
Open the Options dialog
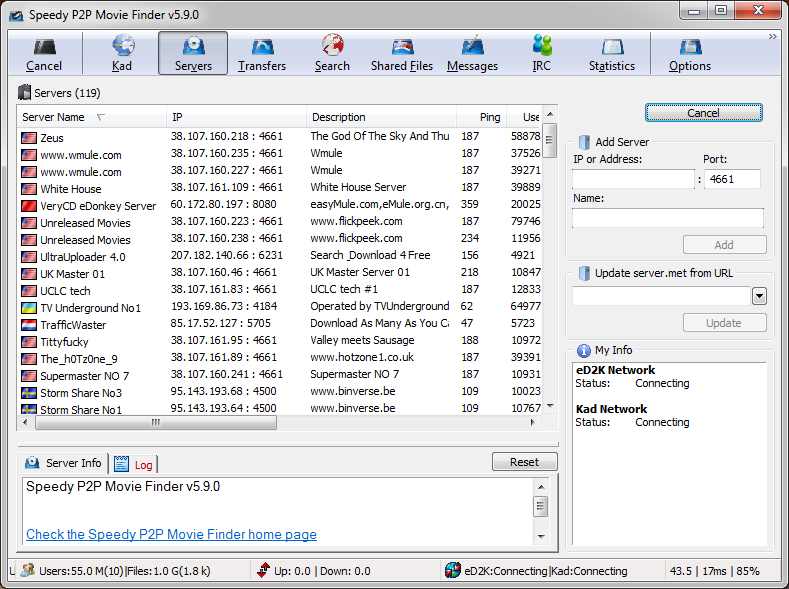tap(690, 53)
